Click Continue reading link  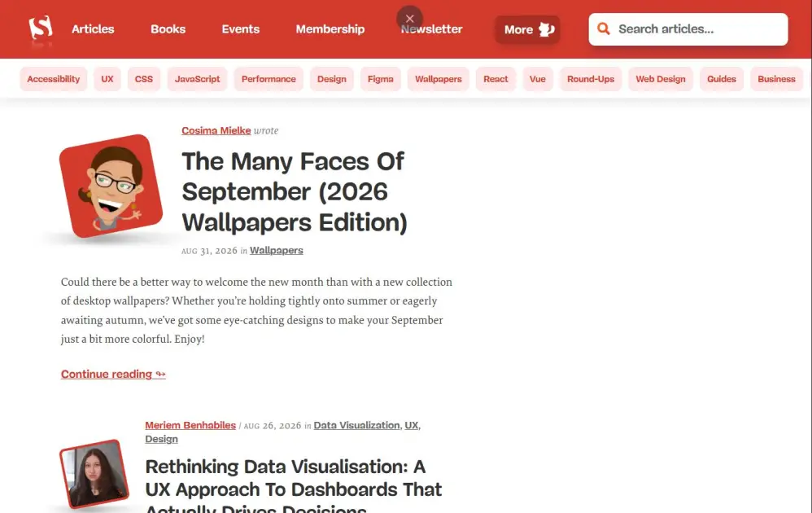[113, 374]
